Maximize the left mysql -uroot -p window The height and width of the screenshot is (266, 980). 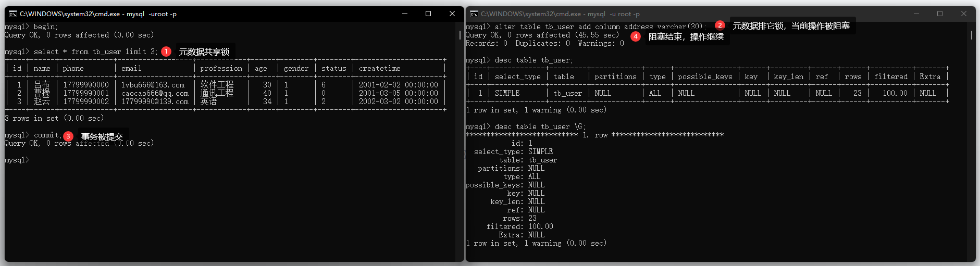tap(428, 14)
